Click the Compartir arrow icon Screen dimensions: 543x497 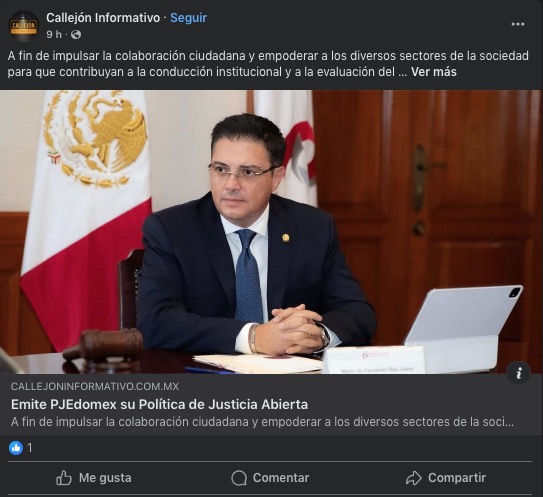tap(413, 478)
